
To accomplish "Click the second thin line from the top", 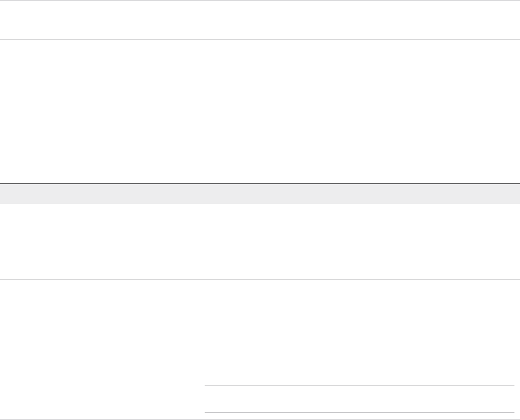I will (x=260, y=39).
